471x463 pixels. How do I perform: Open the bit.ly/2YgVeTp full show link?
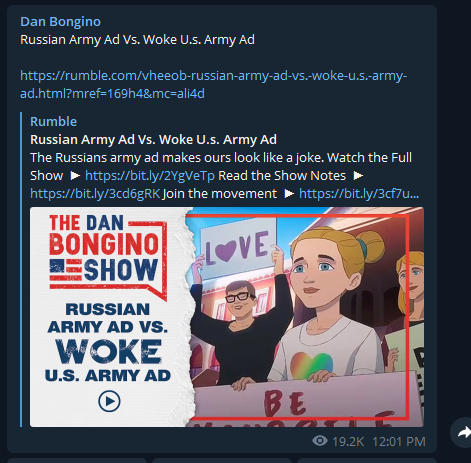tap(150, 176)
